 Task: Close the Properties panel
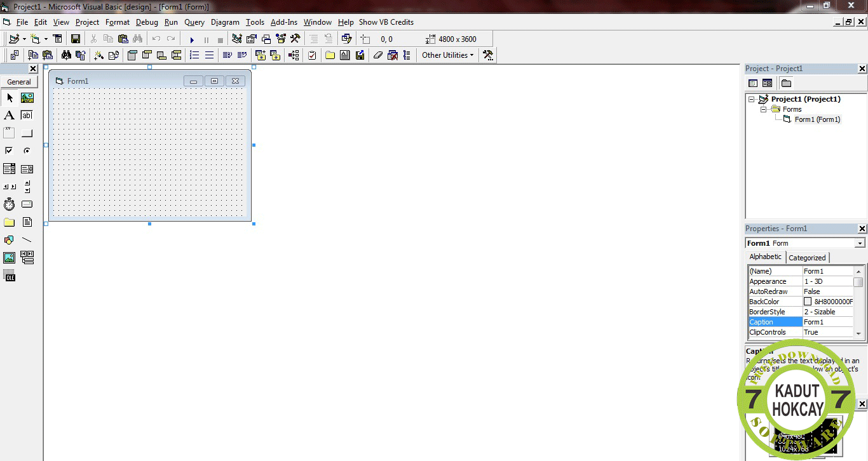(862, 229)
